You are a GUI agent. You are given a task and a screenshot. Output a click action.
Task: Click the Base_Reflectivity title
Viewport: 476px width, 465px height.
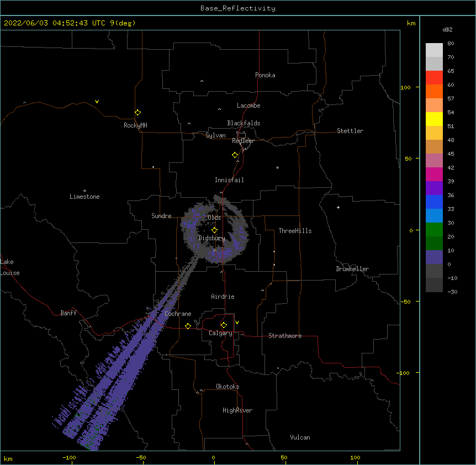click(238, 8)
